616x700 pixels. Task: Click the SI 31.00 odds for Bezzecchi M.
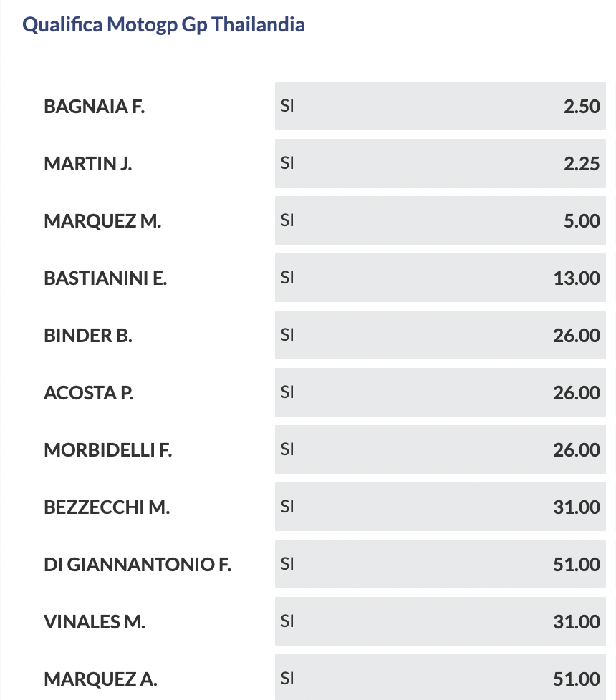440,507
